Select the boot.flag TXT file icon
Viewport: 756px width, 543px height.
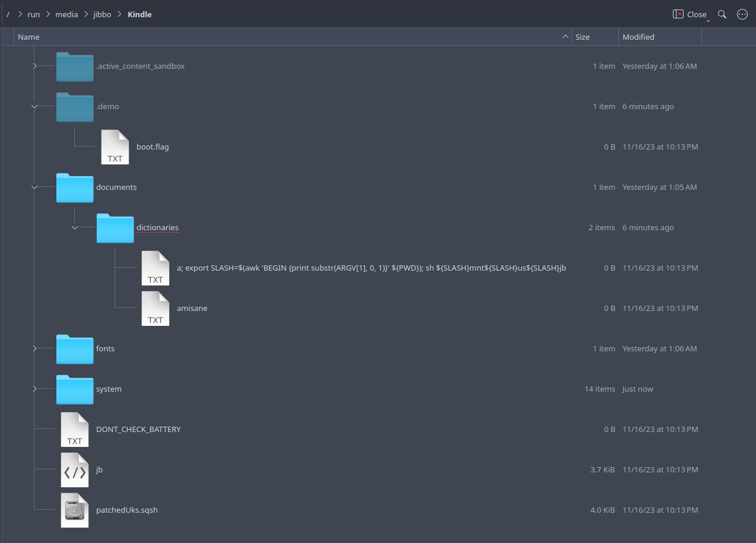(x=115, y=147)
